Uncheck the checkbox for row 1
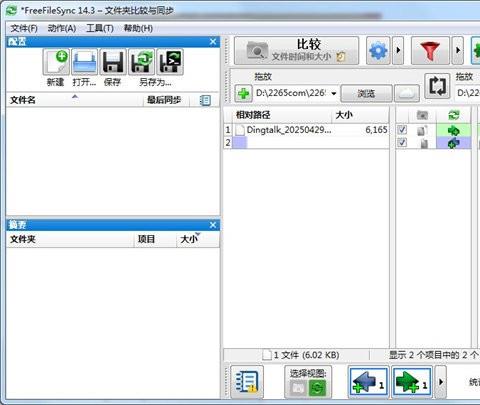The width and height of the screenshot is (480, 405). click(402, 130)
